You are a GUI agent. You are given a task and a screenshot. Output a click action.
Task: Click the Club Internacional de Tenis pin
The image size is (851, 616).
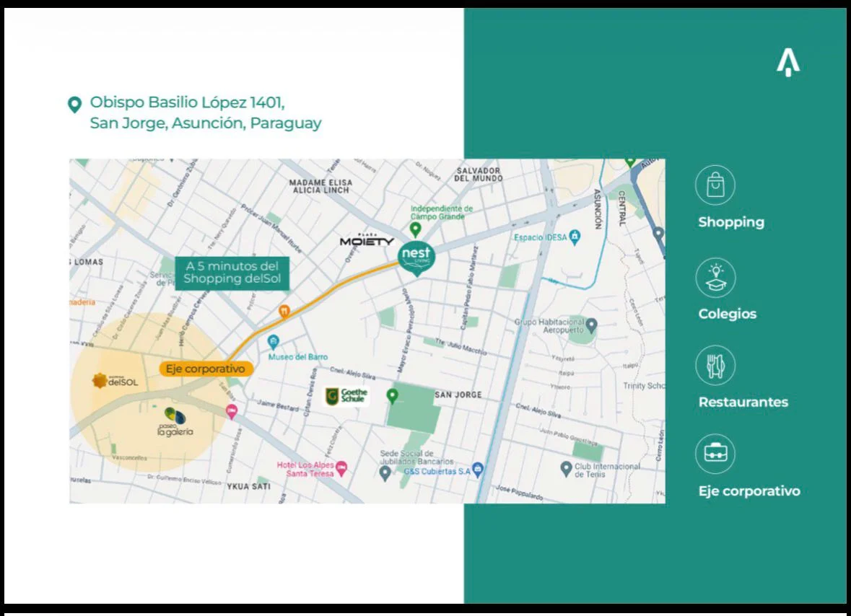tap(567, 470)
